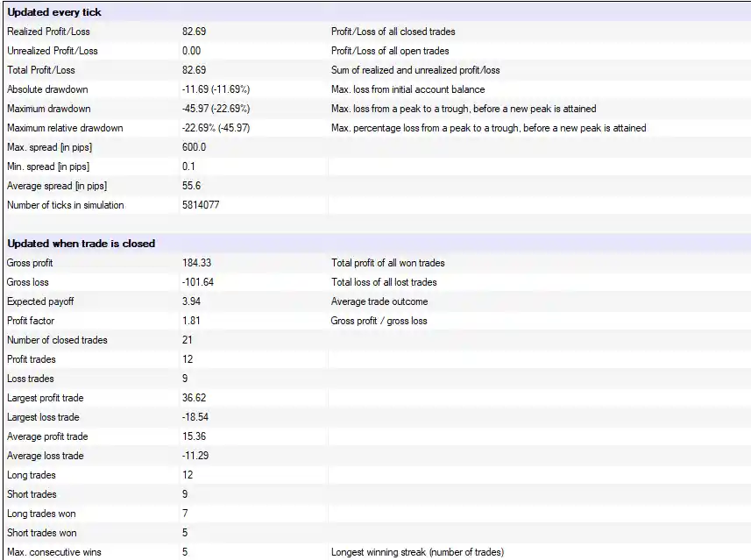The image size is (751, 560).
Task: Click the Max. consecutive wins label
Action: 54,552
